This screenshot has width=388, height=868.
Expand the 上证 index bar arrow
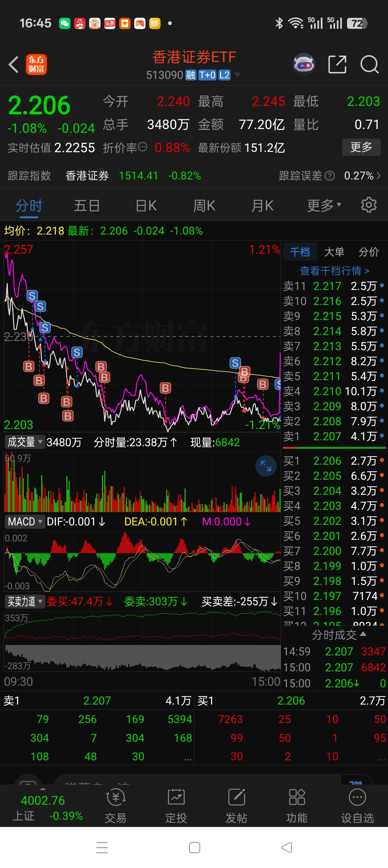click(43, 789)
